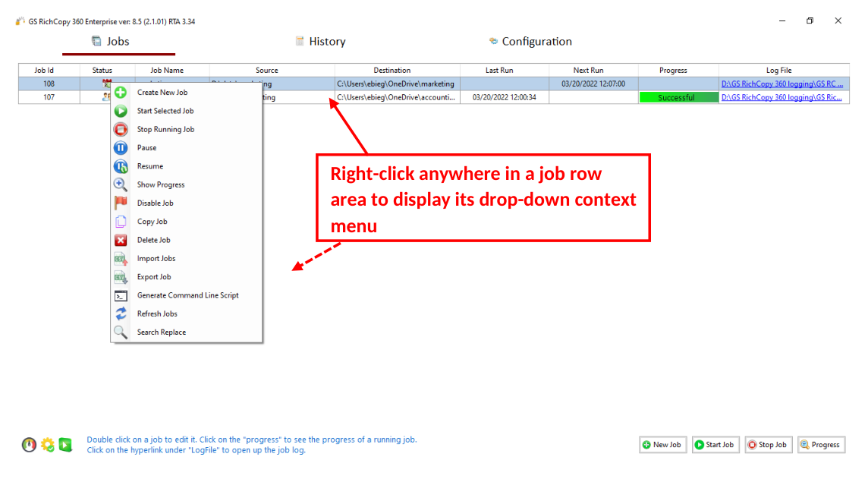Click the green play Start Selected Job icon

coord(121,111)
